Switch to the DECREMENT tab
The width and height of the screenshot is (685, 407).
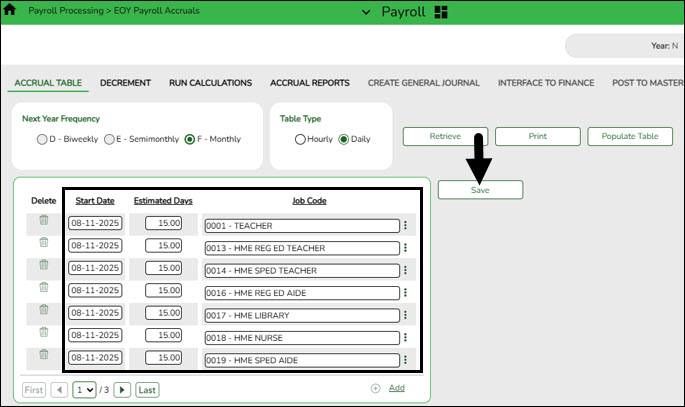[125, 83]
